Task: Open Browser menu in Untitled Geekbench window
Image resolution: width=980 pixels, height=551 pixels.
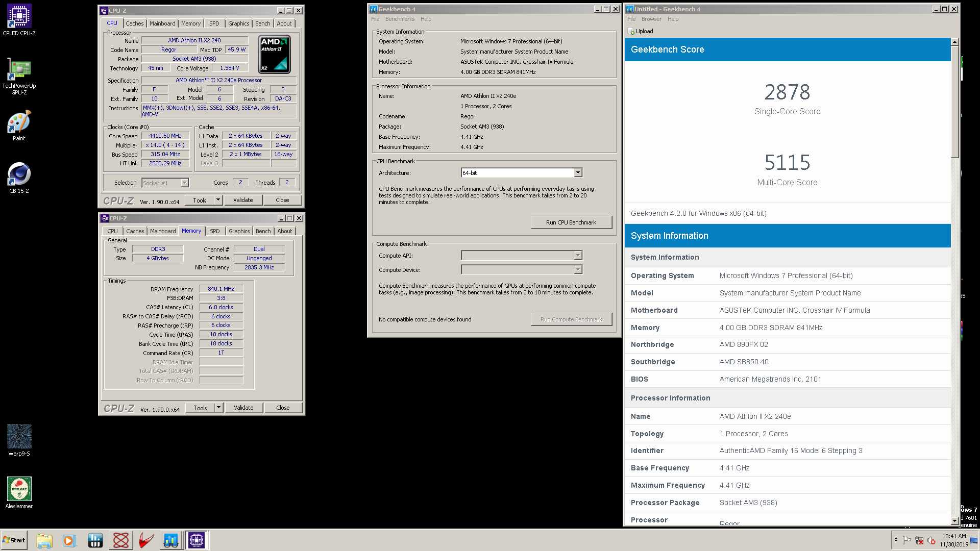Action: point(651,19)
